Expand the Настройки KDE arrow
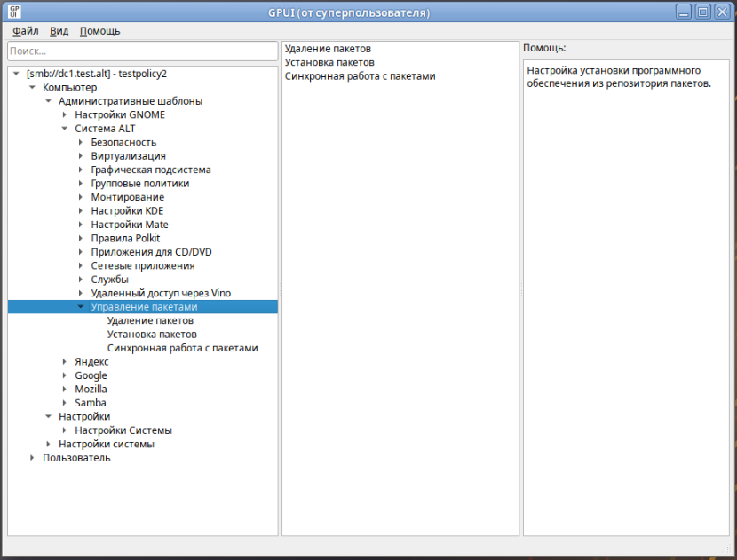 tap(81, 211)
